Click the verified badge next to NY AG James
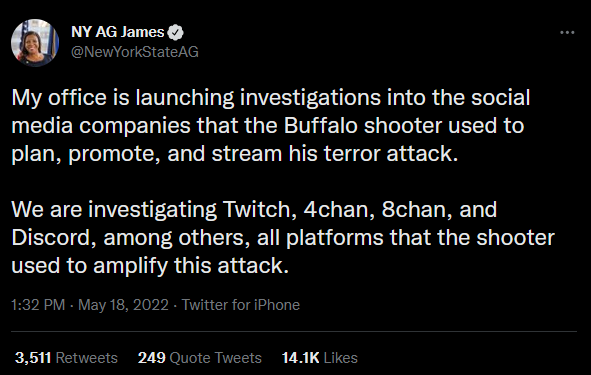Screen dimensions: 591x375 [x=175, y=32]
